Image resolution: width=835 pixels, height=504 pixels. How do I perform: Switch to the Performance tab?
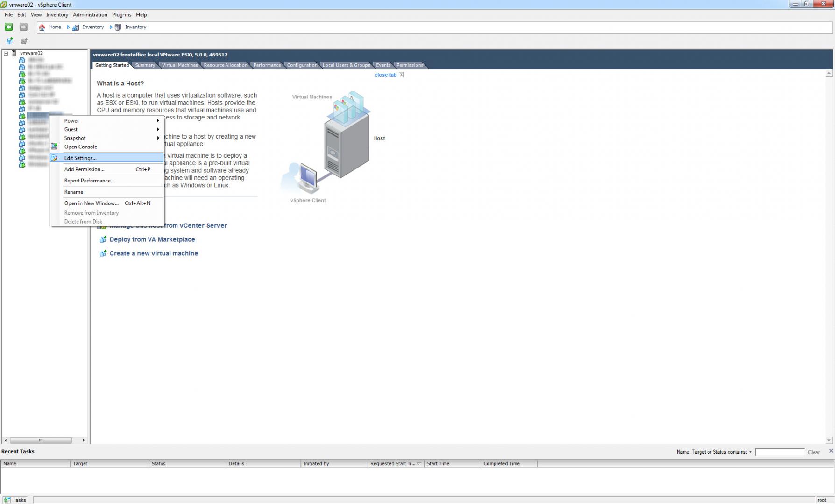(x=267, y=65)
